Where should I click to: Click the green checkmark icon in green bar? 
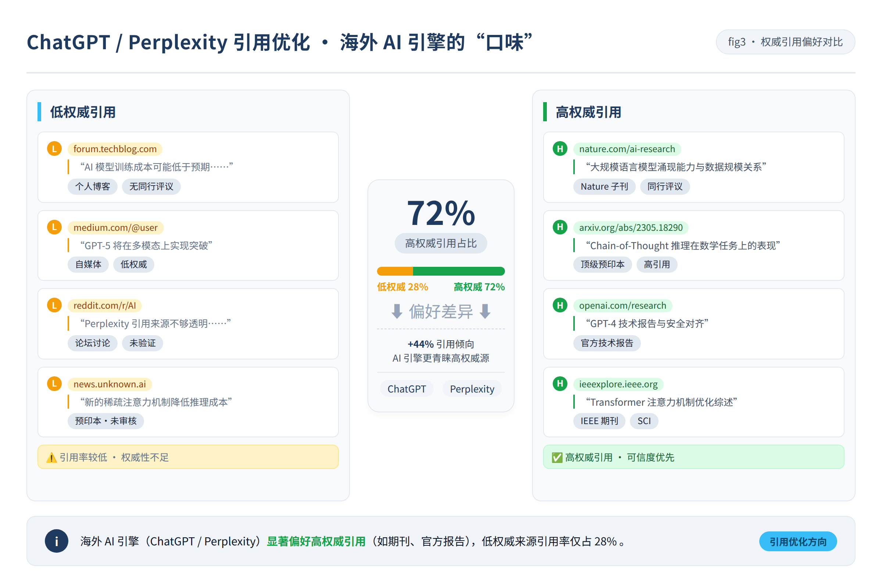[557, 458]
